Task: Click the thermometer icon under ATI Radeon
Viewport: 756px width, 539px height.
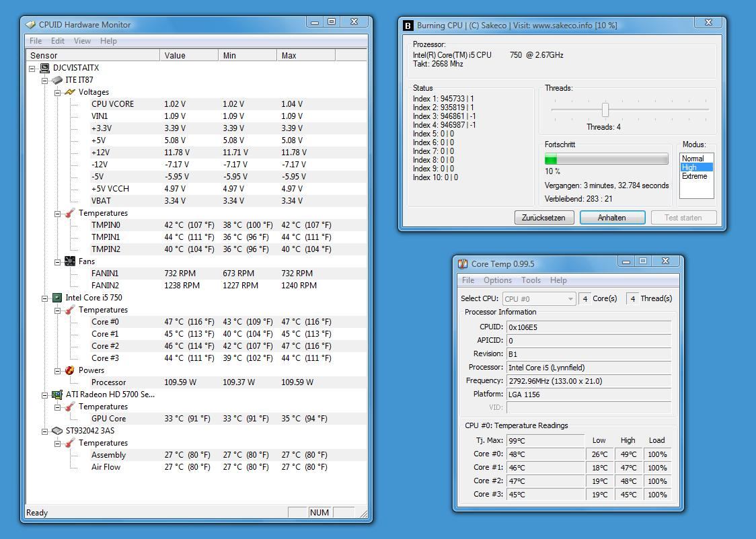Action: [71, 407]
